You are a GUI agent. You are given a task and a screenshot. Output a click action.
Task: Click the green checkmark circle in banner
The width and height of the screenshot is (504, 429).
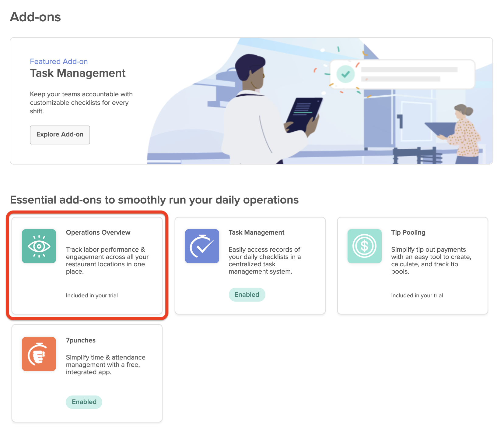tap(345, 74)
